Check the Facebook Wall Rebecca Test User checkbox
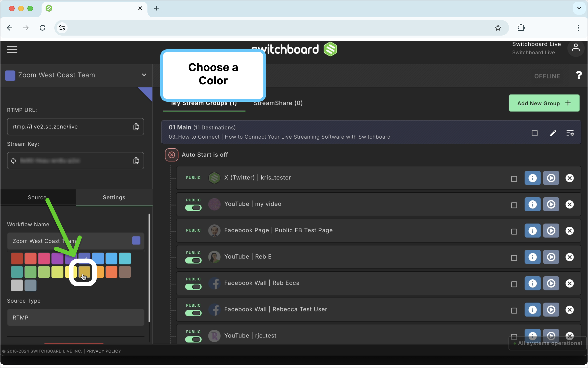588x368 pixels. tap(514, 310)
